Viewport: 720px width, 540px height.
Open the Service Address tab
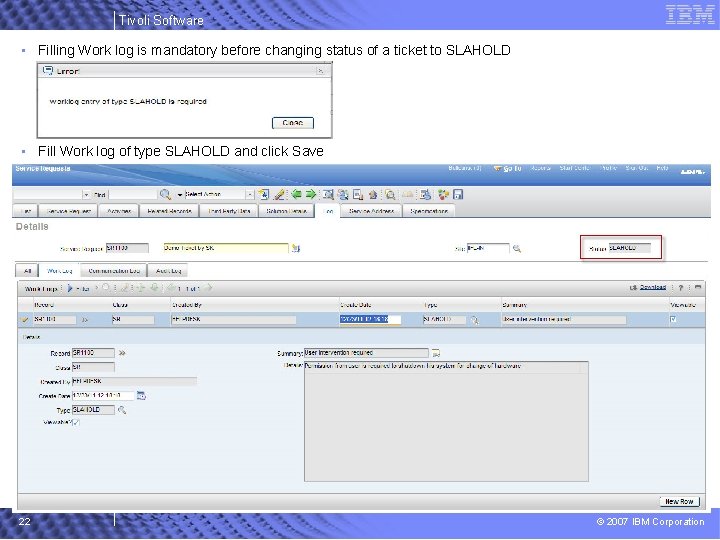(x=371, y=211)
